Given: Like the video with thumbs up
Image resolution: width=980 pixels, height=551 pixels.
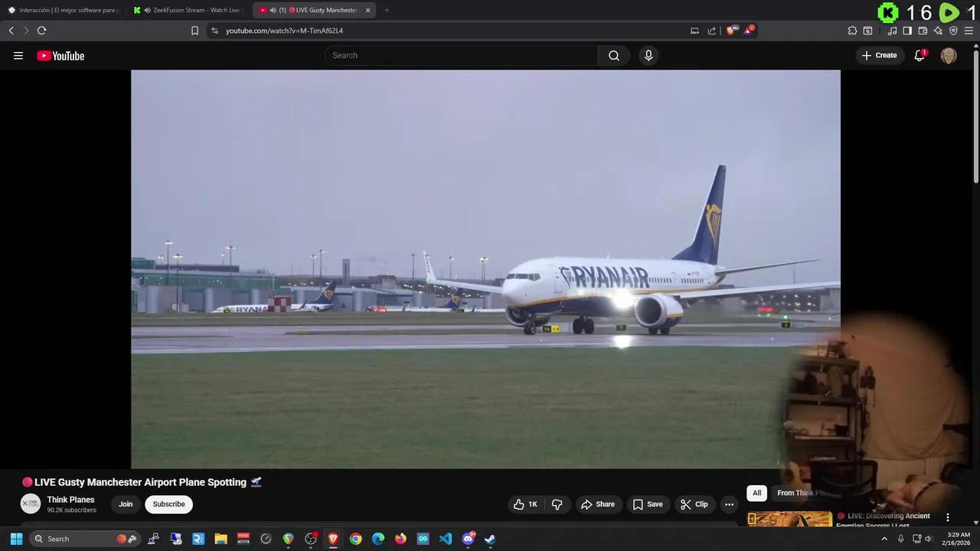Looking at the screenshot, I should click(x=525, y=504).
